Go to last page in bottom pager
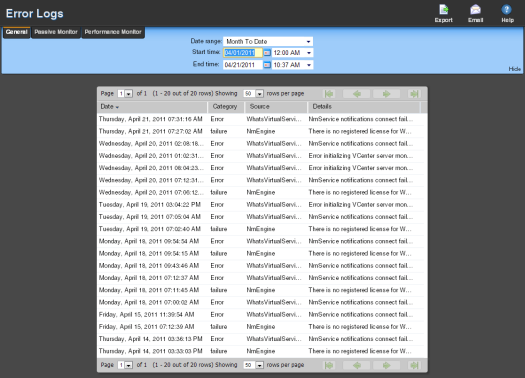 pyautogui.click(x=414, y=365)
